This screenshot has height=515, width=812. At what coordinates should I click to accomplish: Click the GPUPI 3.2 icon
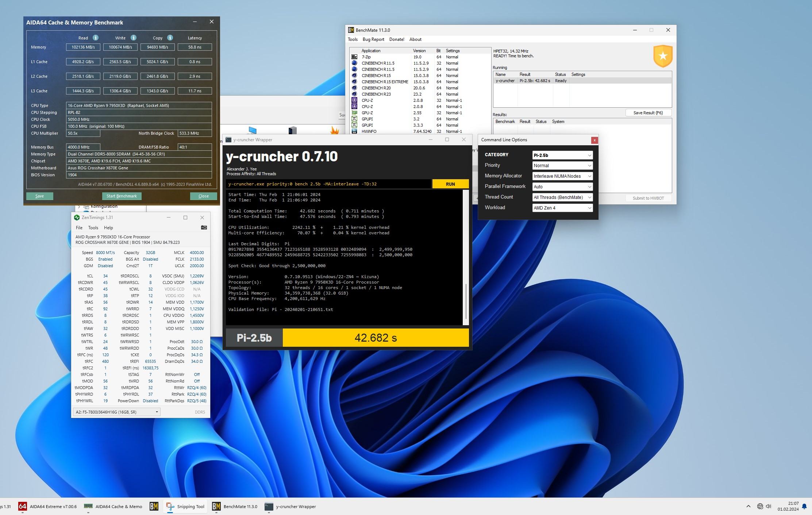pyautogui.click(x=354, y=119)
